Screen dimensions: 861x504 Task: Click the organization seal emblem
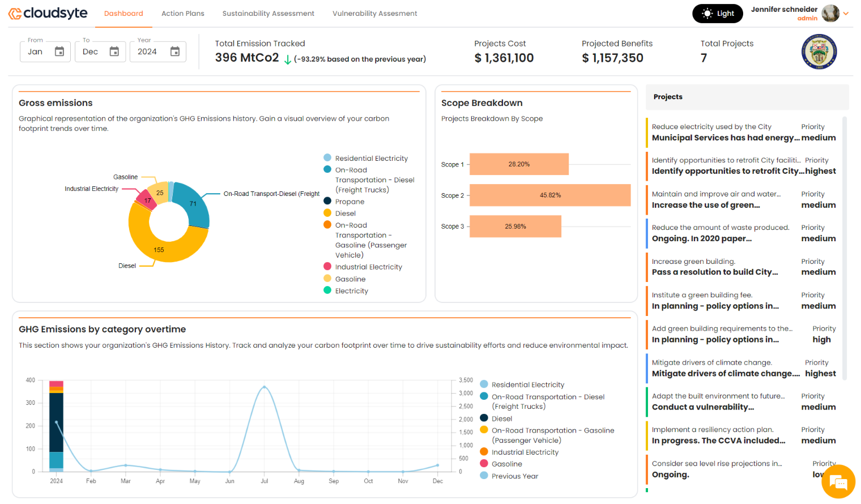pos(819,52)
